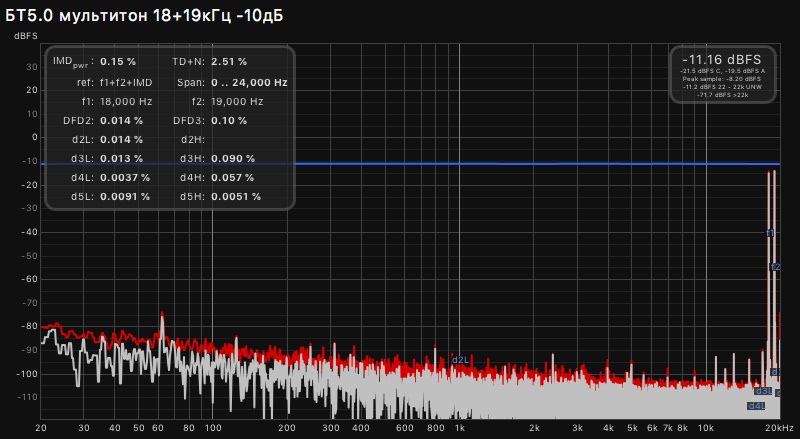The width and height of the screenshot is (800, 439).
Task: Click the d4L marker label
Action: click(756, 406)
